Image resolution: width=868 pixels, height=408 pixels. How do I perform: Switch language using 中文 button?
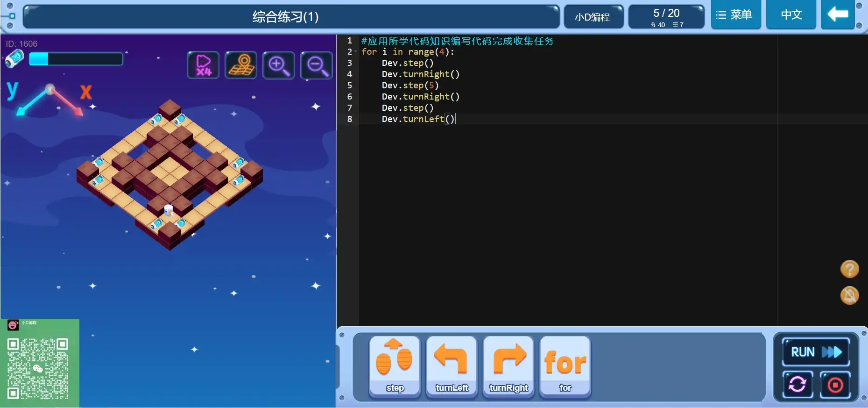click(791, 15)
